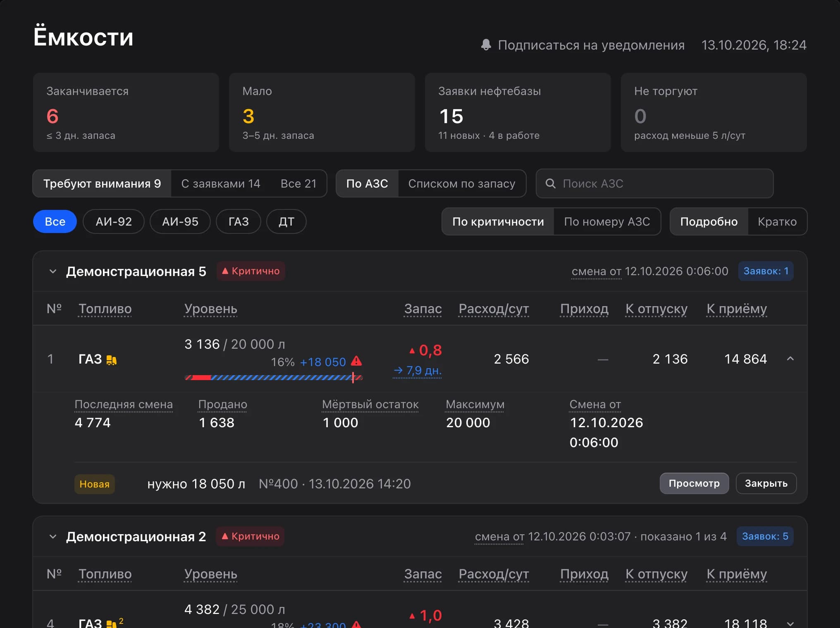Filter by АИ-95 fuel

[x=180, y=221]
